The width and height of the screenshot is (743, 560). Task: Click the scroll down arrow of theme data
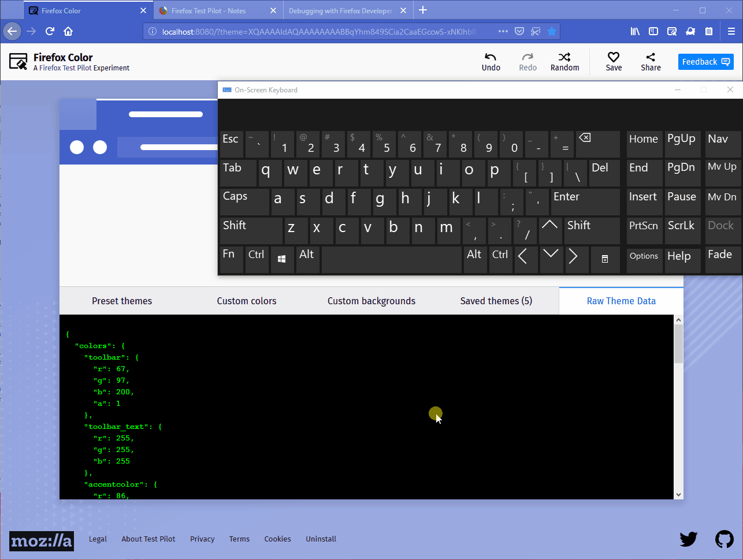pyautogui.click(x=678, y=495)
